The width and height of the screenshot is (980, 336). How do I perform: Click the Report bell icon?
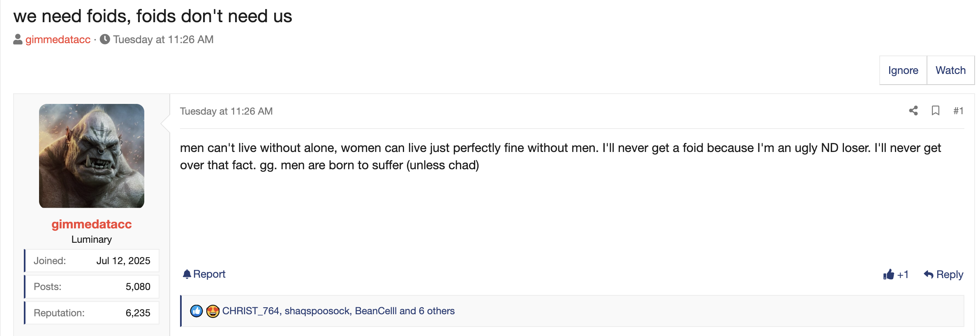[x=187, y=274]
